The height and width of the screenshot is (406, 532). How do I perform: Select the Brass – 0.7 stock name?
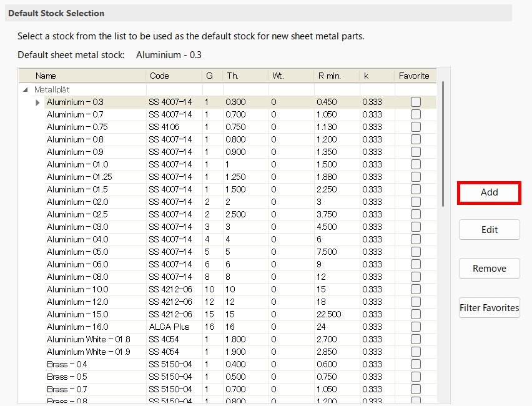coord(67,389)
